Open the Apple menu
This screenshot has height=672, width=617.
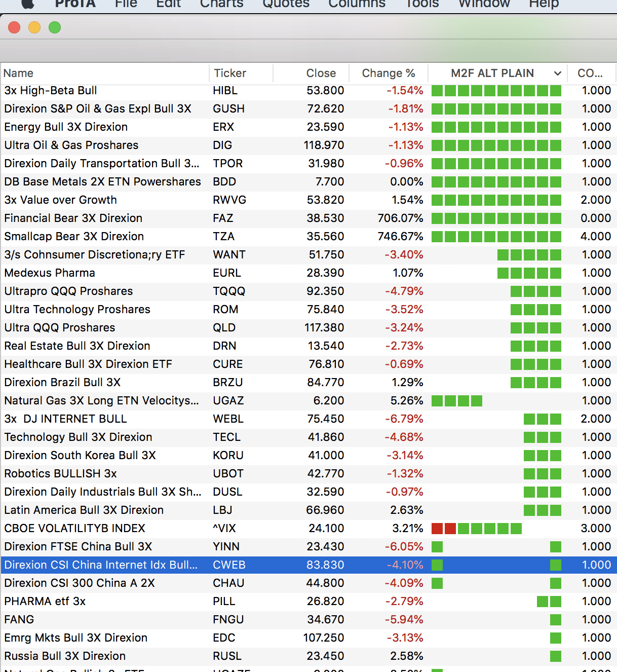coord(28,4)
